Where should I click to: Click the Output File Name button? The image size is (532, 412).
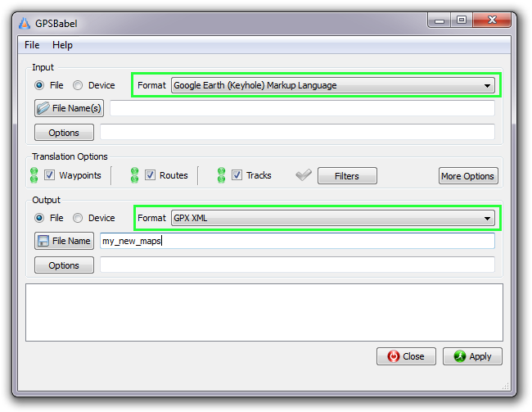coord(64,241)
